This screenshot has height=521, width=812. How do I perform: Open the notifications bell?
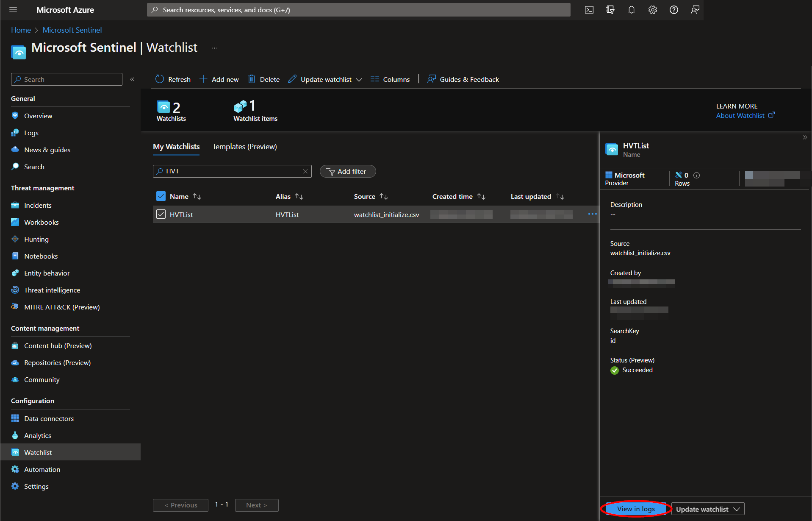point(631,10)
